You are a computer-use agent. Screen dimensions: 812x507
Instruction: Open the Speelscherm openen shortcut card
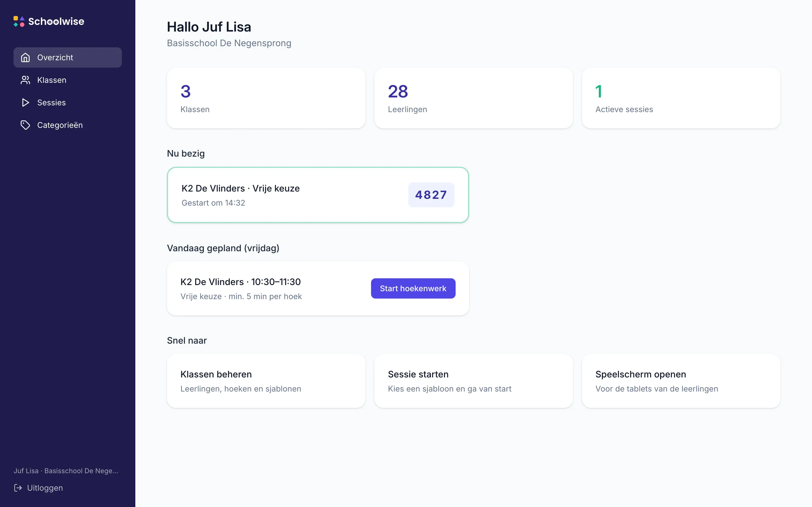point(681,381)
